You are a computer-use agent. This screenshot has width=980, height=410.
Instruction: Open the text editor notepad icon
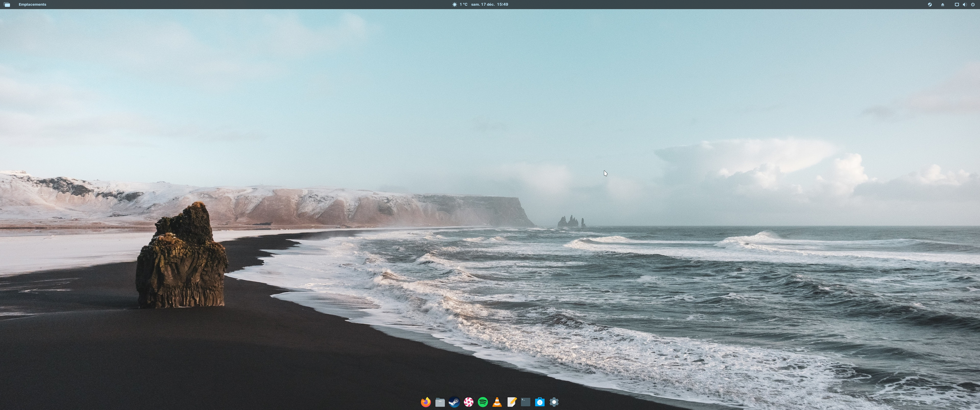(511, 402)
